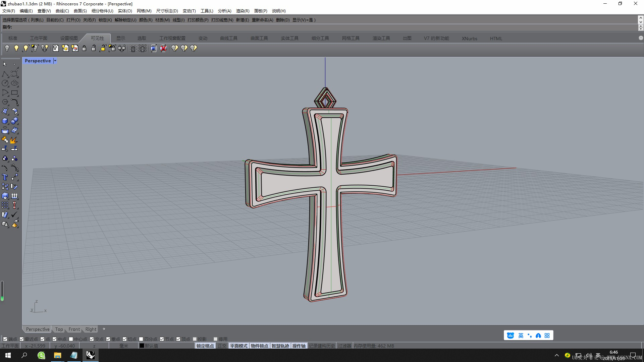Click the Lock Objects padlock icon
This screenshot has height=362, width=644.
(84, 48)
